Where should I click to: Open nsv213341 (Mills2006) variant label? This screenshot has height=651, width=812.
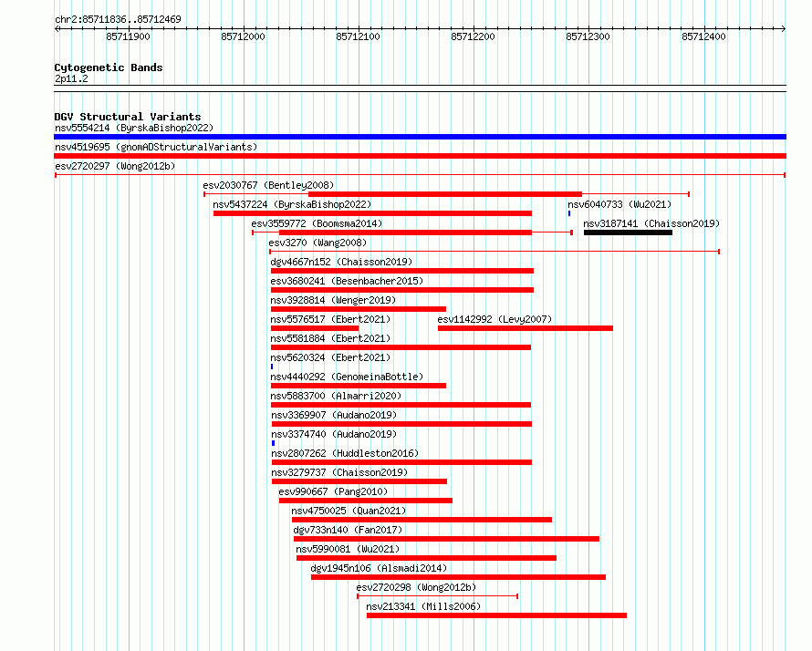(x=423, y=606)
